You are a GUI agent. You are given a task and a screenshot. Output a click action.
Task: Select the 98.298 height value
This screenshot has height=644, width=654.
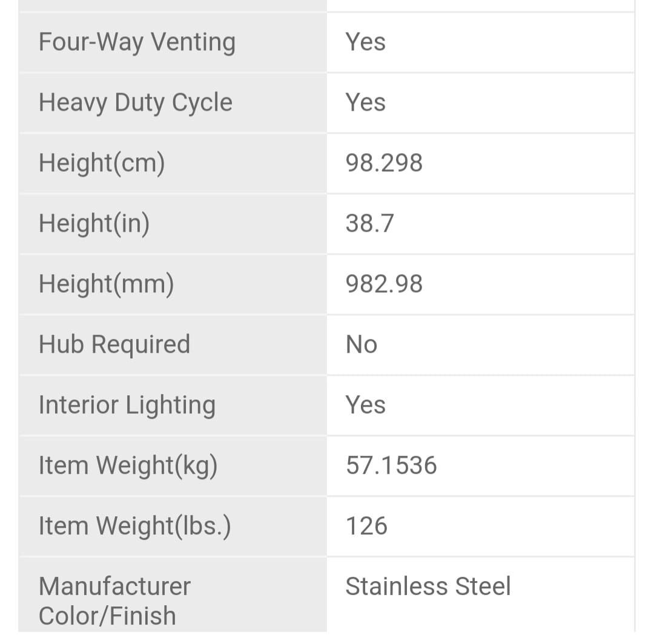tap(384, 163)
